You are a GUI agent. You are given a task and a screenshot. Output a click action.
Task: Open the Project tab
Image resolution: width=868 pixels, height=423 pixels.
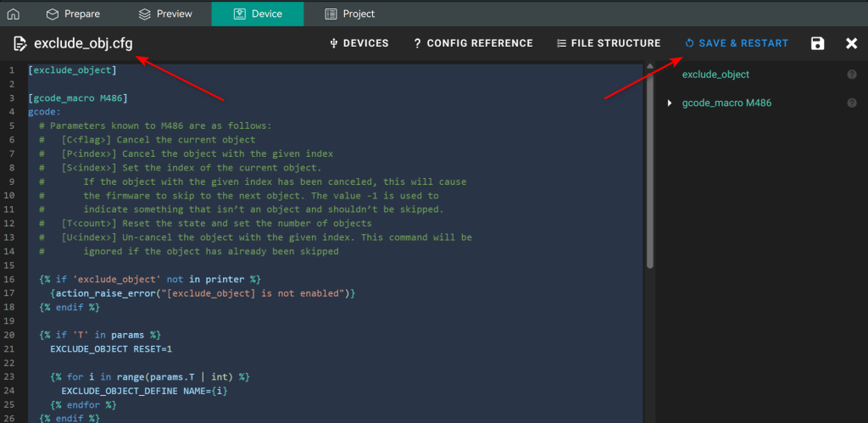point(349,14)
